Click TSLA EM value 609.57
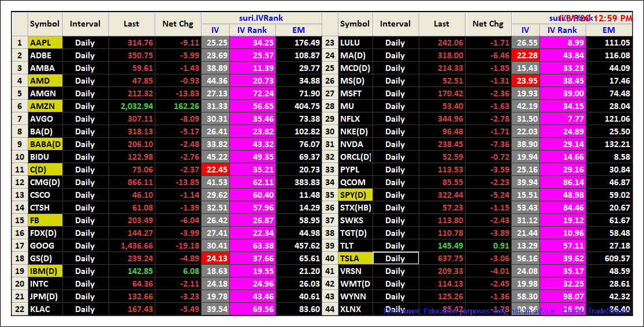The width and height of the screenshot is (644, 327). coord(609,259)
